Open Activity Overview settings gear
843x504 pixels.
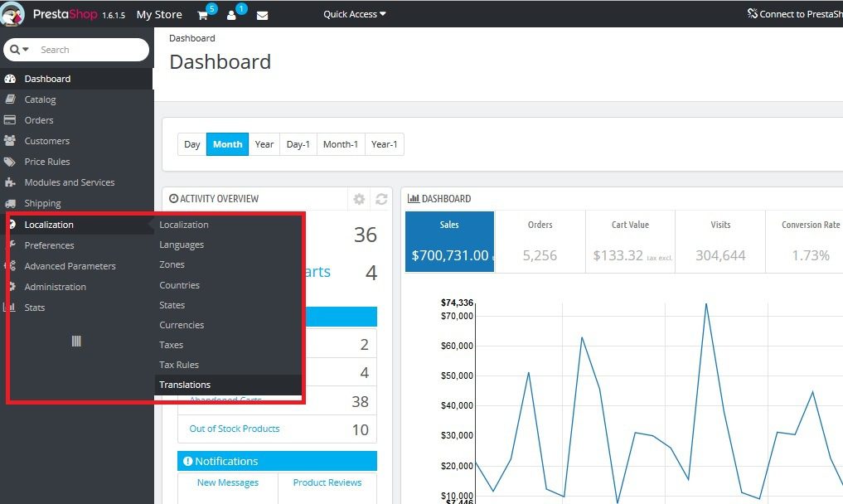pos(359,199)
